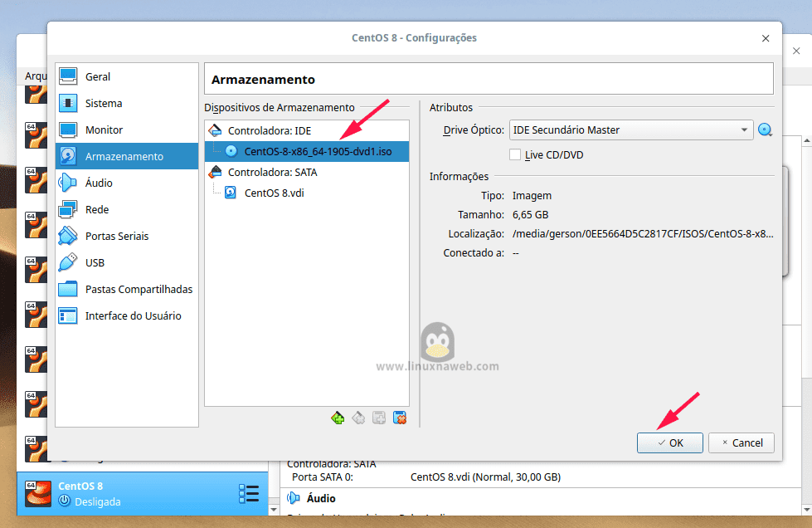Select the Controladora: IDE tree row
812x528 pixels.
pos(307,130)
